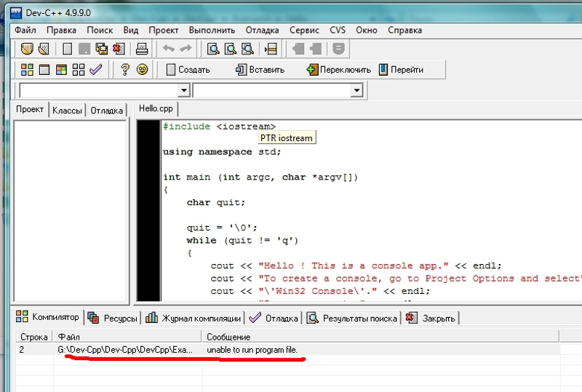Click the Redo arrow icon
The image size is (582, 392).
tap(185, 49)
